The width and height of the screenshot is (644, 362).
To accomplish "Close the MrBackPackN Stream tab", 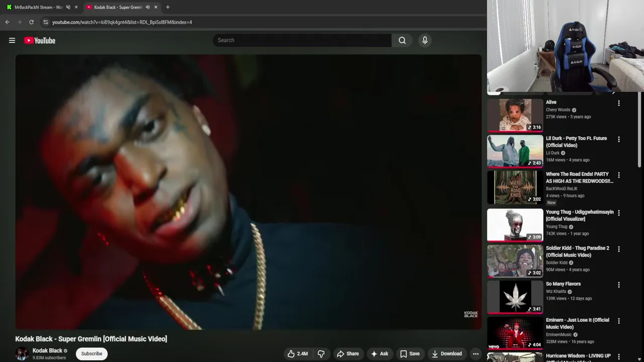I will point(76,7).
